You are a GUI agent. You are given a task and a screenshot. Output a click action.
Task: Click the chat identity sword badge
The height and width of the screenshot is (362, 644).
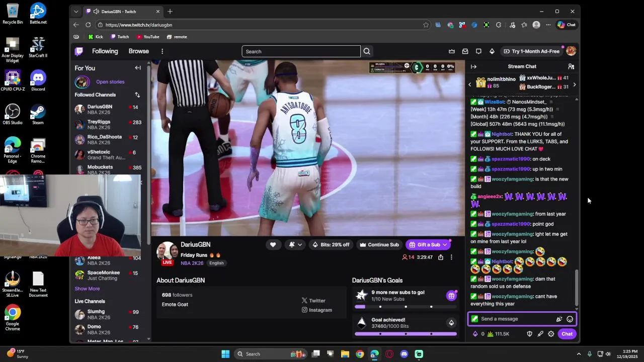(474, 319)
